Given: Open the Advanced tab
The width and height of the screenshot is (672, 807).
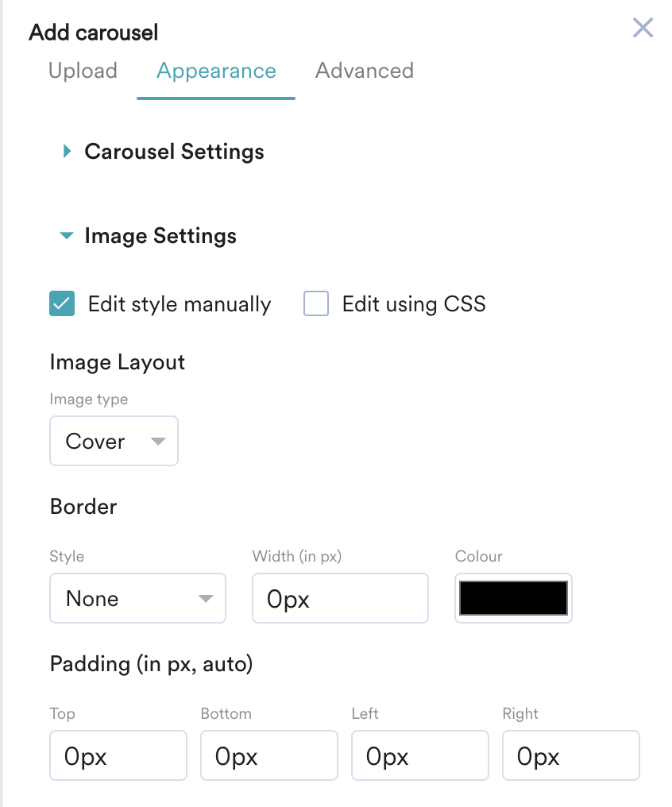Looking at the screenshot, I should (364, 71).
